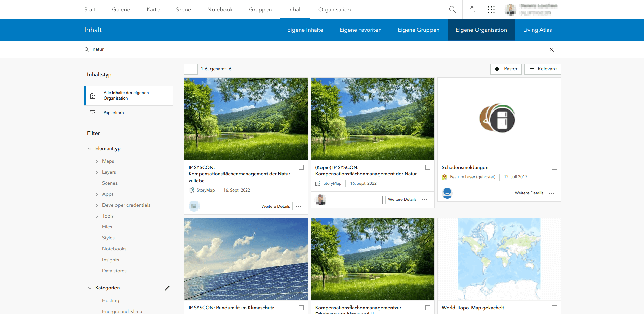Edit Kategorien with the pencil icon
Image resolution: width=644 pixels, height=314 pixels.
pyautogui.click(x=167, y=288)
